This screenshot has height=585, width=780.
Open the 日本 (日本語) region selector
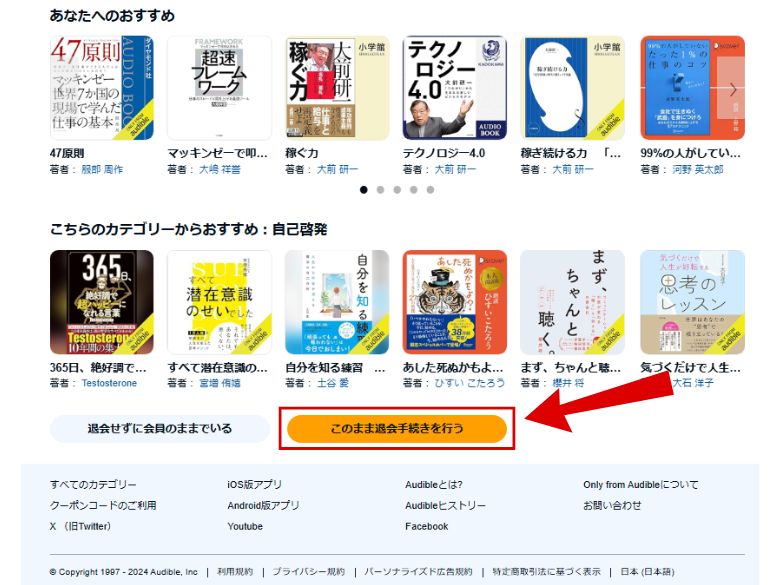coord(647,572)
